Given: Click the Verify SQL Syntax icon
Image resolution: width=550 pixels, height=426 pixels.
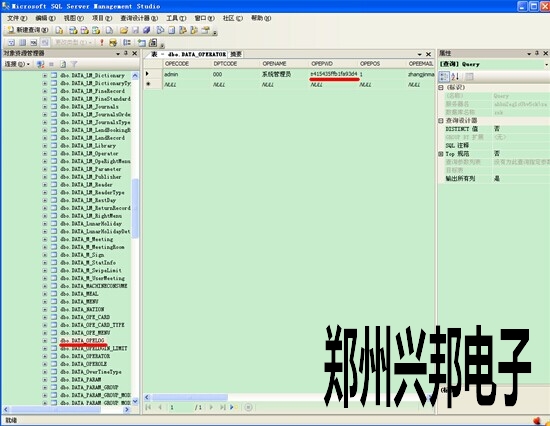Looking at the screenshot, I should (113, 43).
